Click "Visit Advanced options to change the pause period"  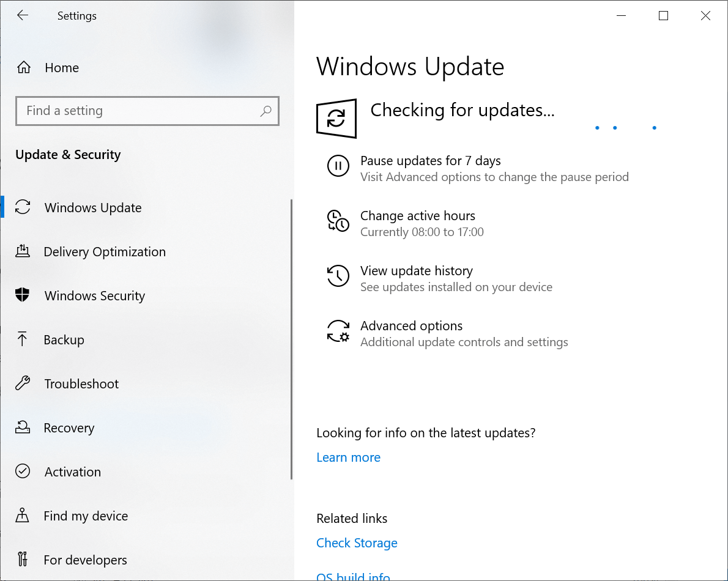tap(494, 177)
